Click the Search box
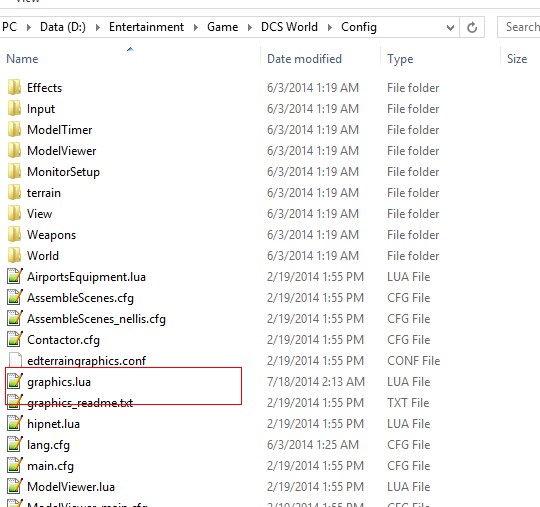The height and width of the screenshot is (507, 540). pyautogui.click(x=519, y=27)
